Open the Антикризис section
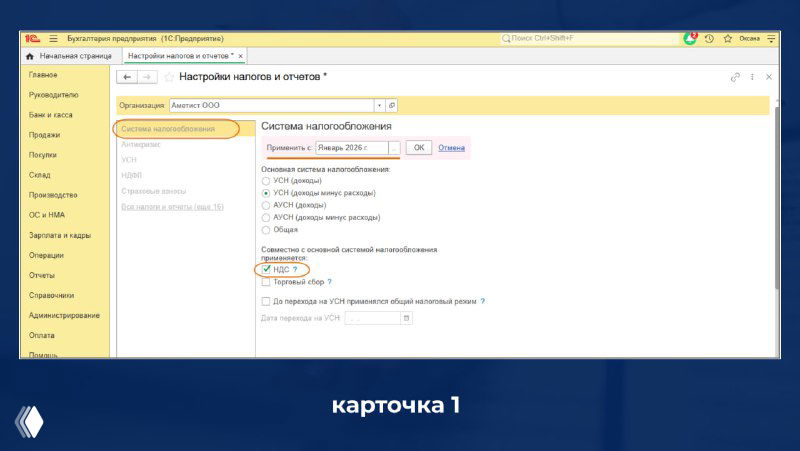 coord(141,144)
